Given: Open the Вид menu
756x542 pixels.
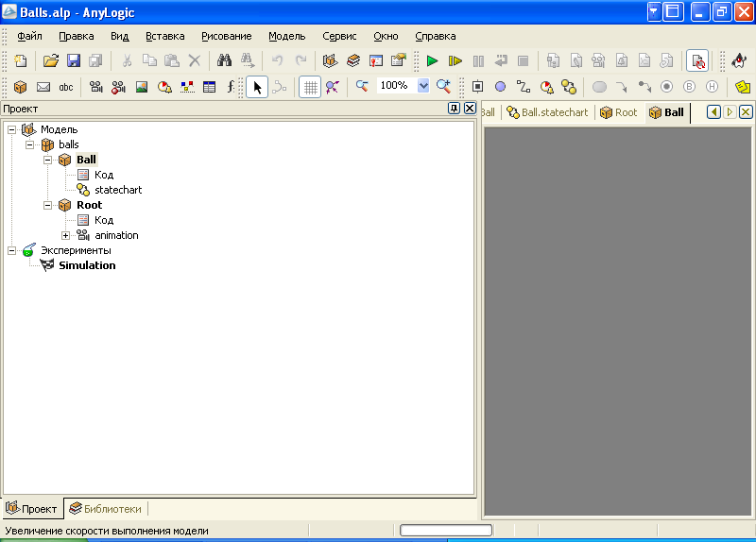Looking at the screenshot, I should coord(120,36).
